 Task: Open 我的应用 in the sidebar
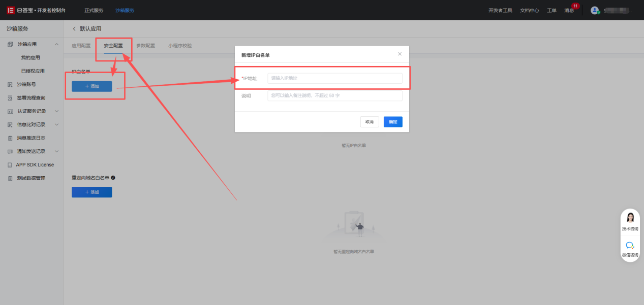[x=30, y=58]
